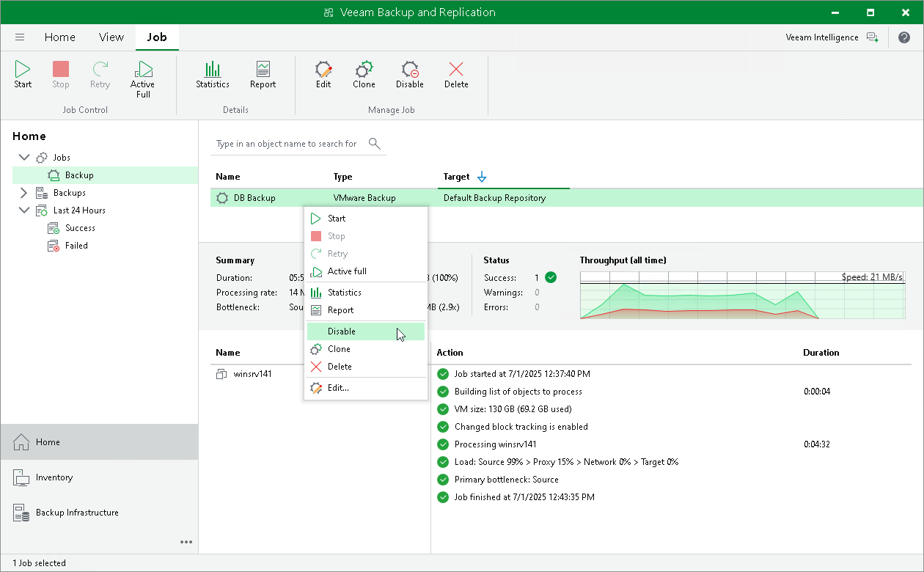Sort by the Target column header

pos(456,177)
